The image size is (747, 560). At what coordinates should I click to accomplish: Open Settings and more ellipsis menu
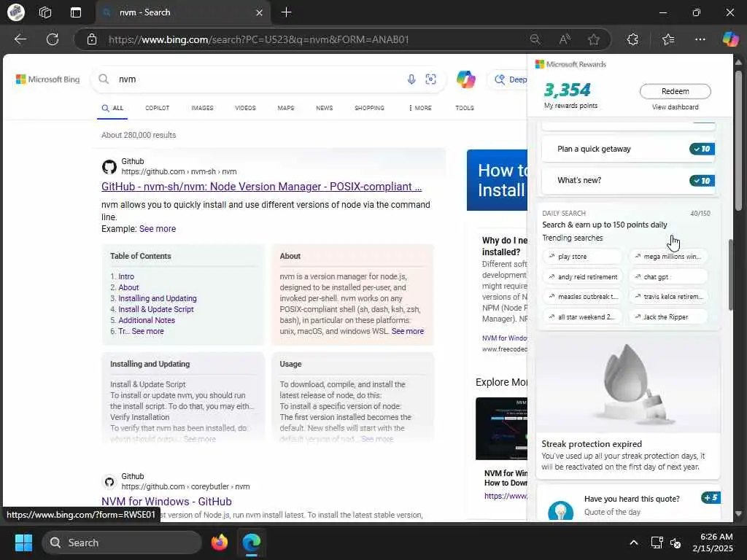(x=700, y=39)
